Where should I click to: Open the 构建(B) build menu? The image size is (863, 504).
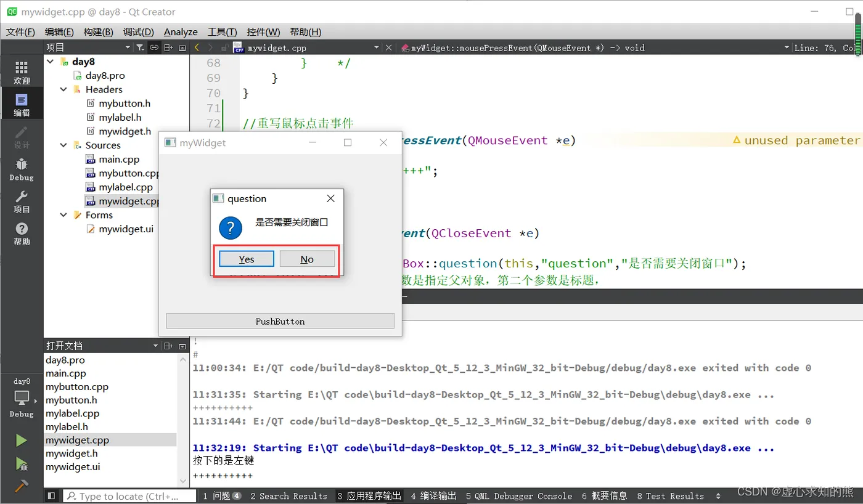click(x=98, y=32)
